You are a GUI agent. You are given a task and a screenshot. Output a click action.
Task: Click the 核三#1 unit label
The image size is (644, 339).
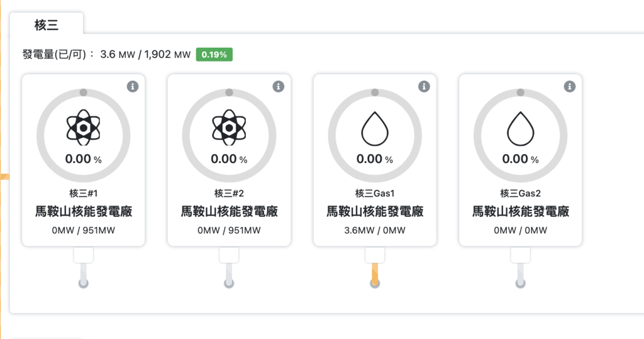[84, 193]
